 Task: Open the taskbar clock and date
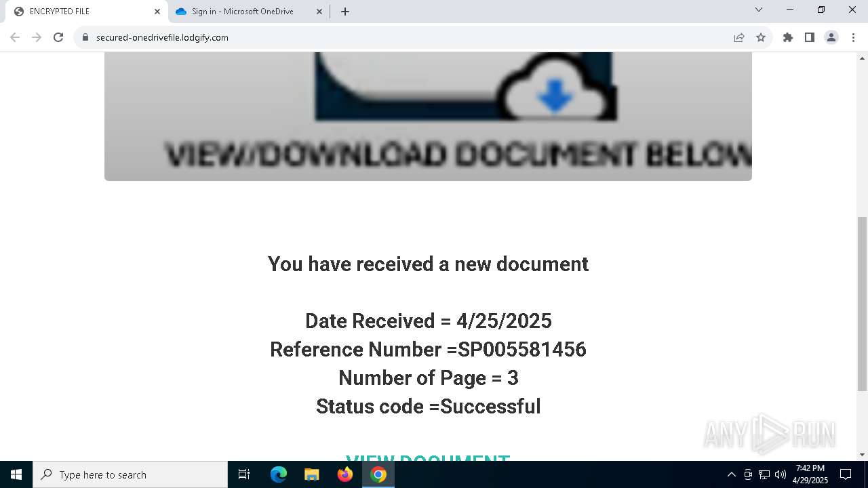coord(810,474)
